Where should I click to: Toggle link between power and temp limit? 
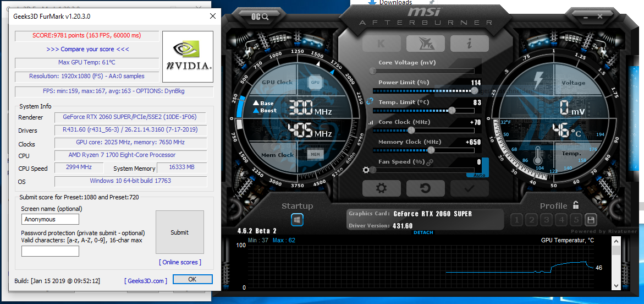coord(369,101)
